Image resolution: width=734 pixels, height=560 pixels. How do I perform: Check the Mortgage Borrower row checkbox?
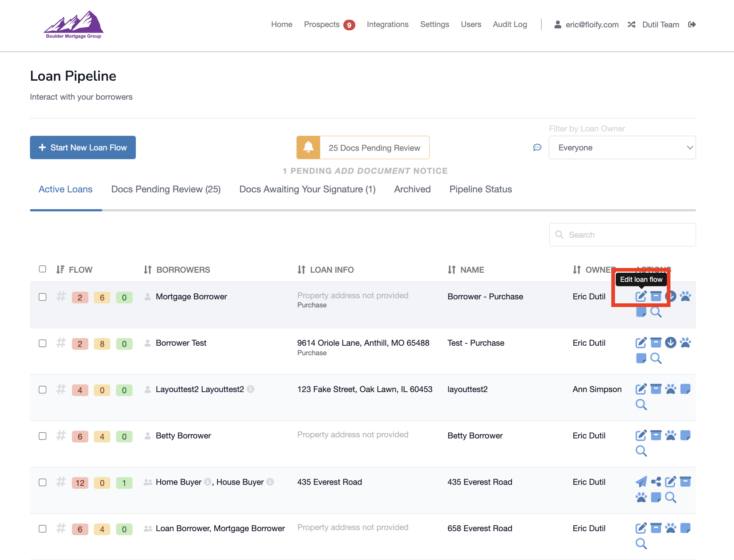(42, 297)
